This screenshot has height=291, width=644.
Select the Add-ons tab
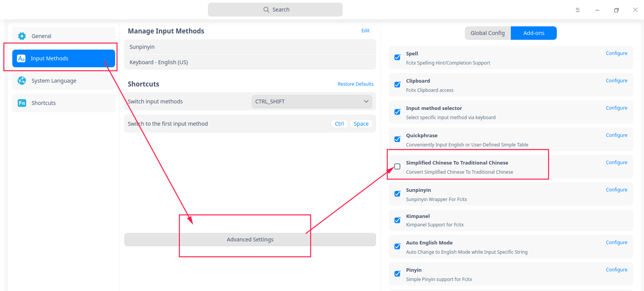[534, 33]
